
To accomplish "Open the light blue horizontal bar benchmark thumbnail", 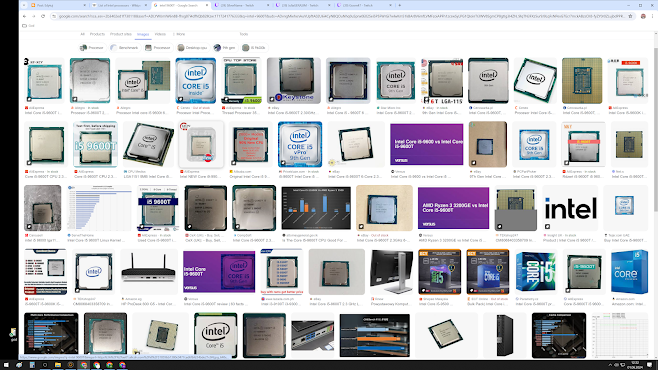I will [x=99, y=208].
